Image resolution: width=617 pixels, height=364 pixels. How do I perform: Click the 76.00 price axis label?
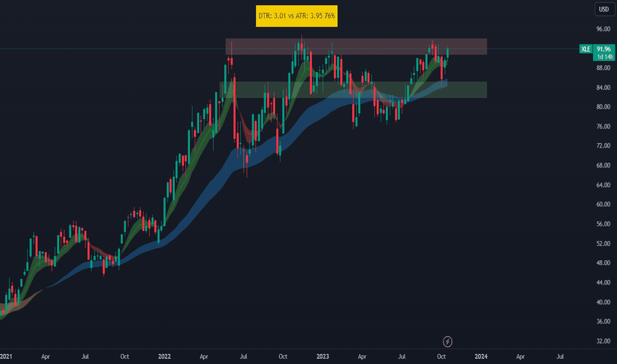tap(603, 126)
